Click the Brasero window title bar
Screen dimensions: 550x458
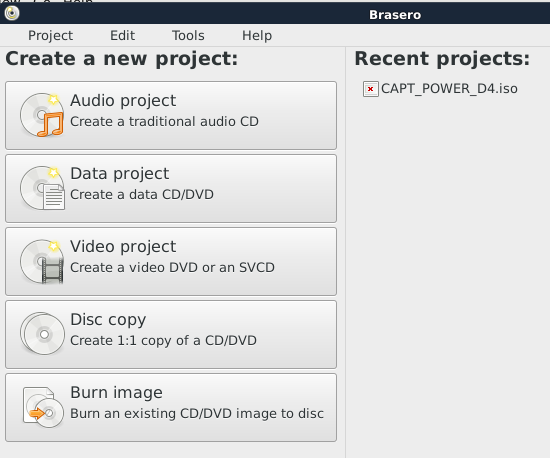tap(275, 14)
